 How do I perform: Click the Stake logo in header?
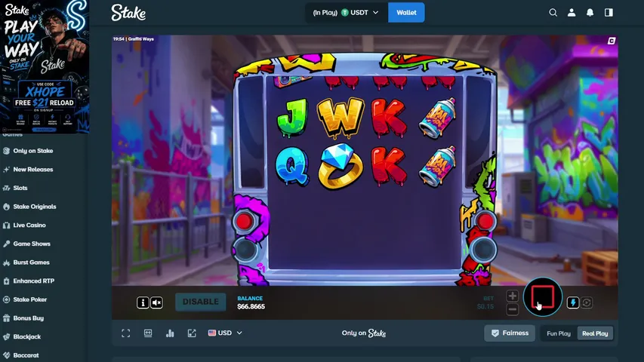click(128, 13)
